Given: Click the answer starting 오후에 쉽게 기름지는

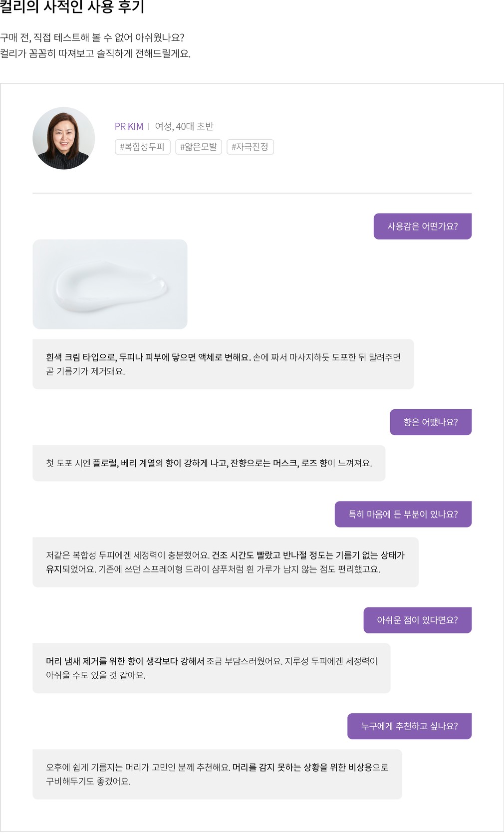Looking at the screenshot, I should 217,774.
